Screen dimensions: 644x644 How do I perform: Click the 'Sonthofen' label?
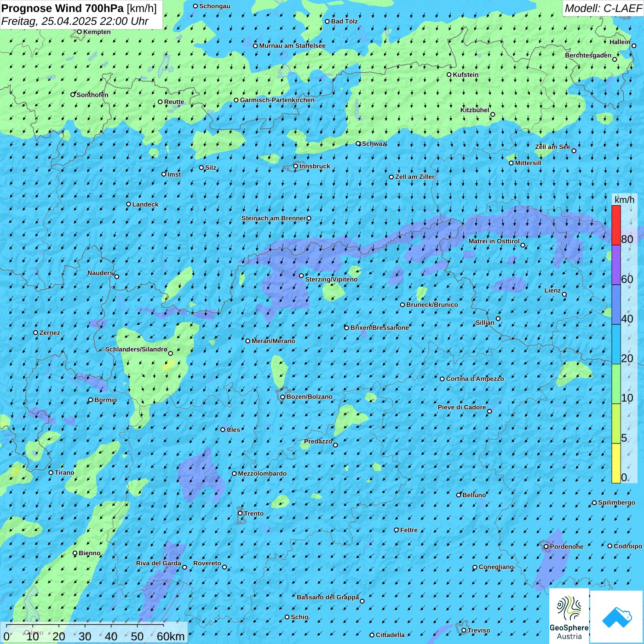[x=92, y=95]
